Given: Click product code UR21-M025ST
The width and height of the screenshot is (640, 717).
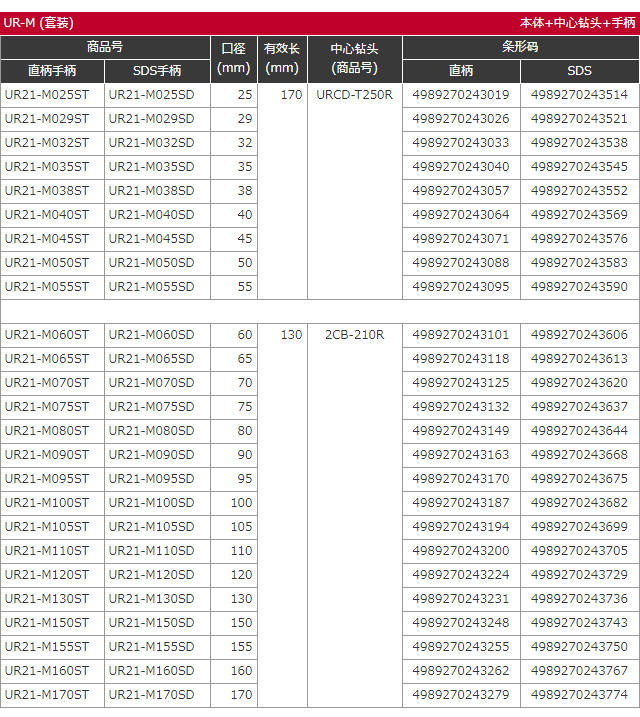Looking at the screenshot, I should pyautogui.click(x=47, y=95).
